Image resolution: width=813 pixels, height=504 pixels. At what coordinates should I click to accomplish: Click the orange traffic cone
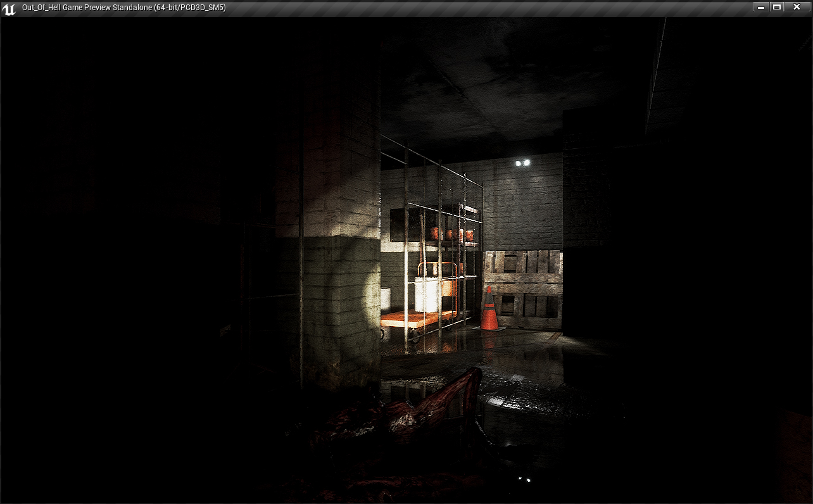pyautogui.click(x=489, y=310)
